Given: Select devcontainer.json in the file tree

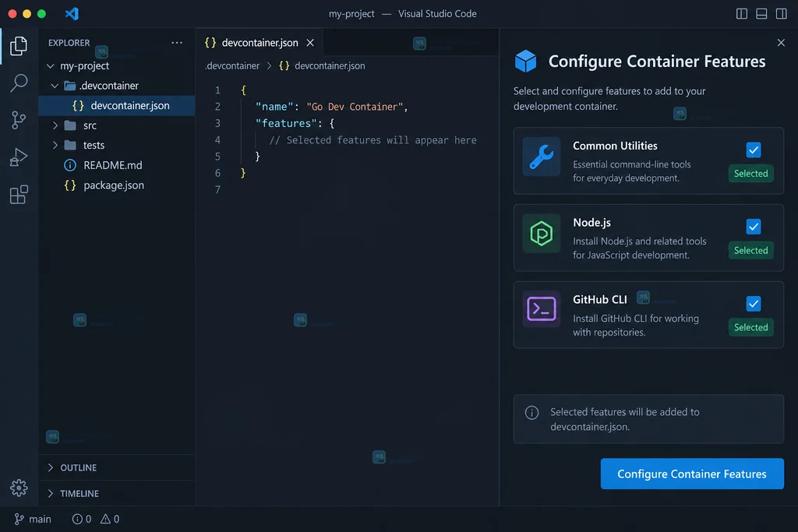Looking at the screenshot, I should [x=117, y=105].
